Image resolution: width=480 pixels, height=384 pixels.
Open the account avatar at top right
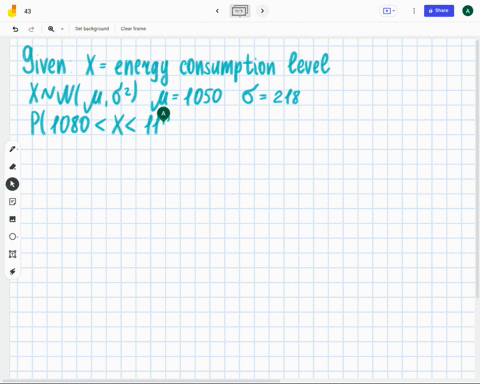468,11
